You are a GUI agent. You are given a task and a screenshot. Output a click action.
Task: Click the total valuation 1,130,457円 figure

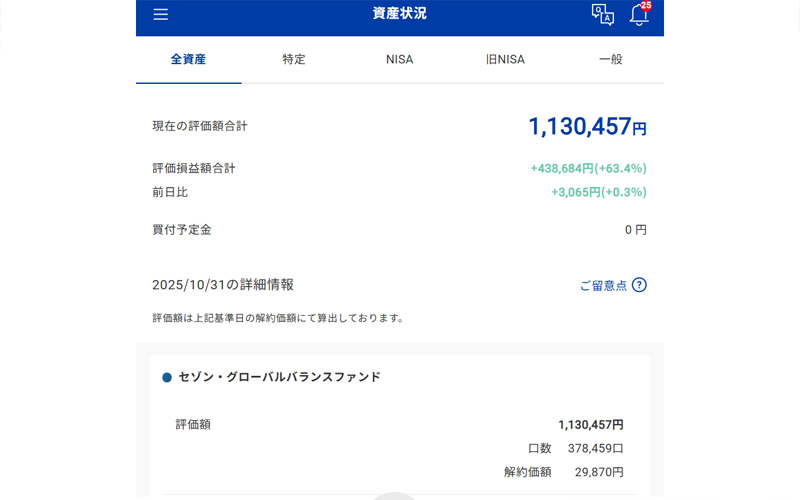[587, 126]
